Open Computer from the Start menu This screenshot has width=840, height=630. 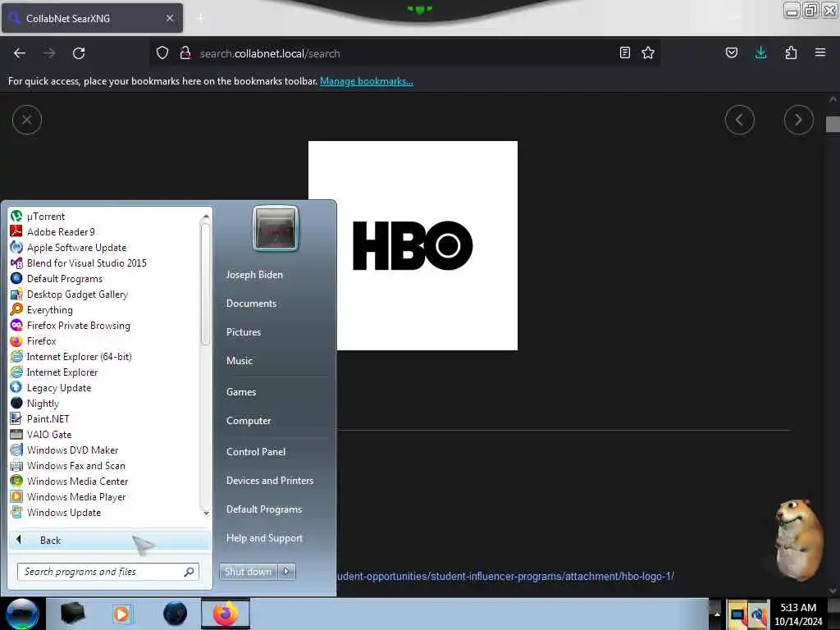click(249, 421)
